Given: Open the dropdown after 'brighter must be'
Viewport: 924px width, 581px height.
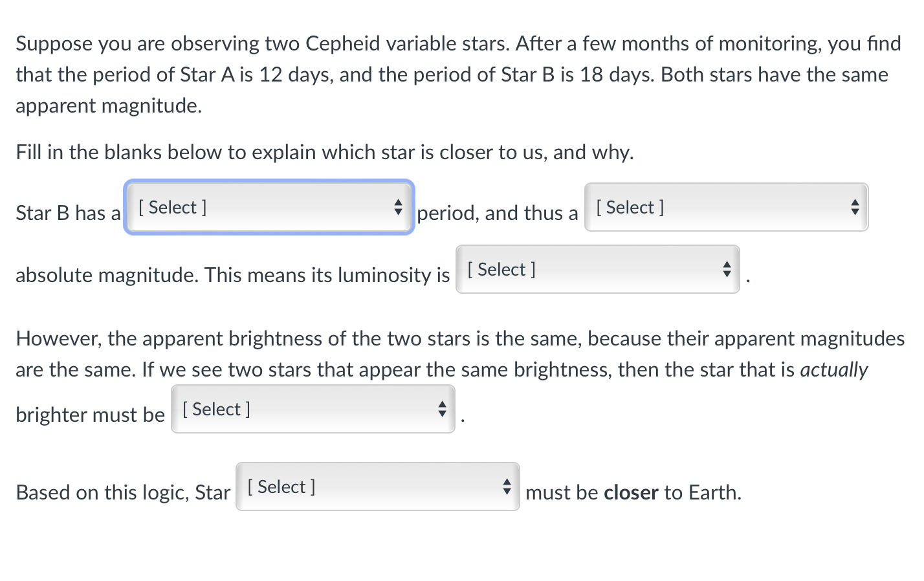Looking at the screenshot, I should click(x=313, y=409).
